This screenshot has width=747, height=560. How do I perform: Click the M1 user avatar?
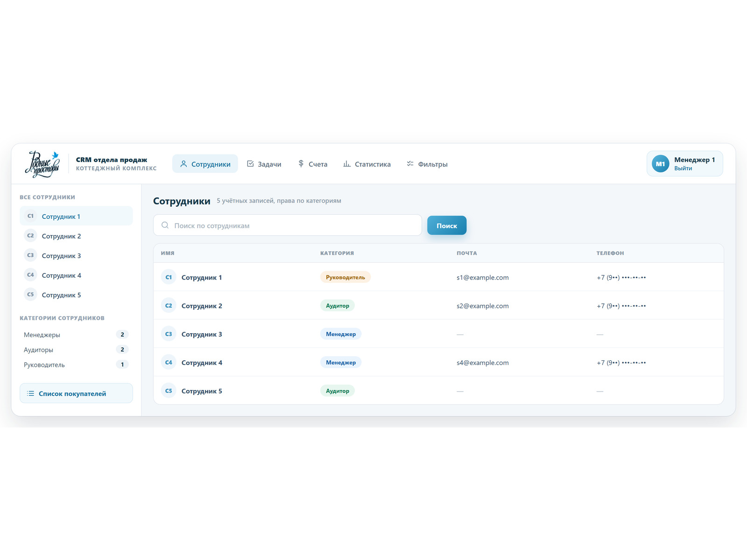(660, 164)
